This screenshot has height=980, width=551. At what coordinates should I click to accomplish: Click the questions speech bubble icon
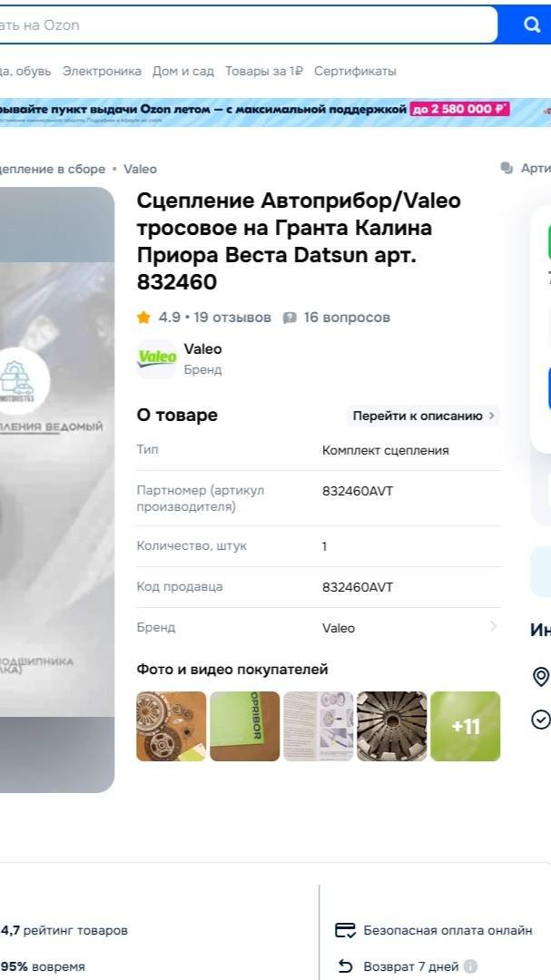pos(290,318)
